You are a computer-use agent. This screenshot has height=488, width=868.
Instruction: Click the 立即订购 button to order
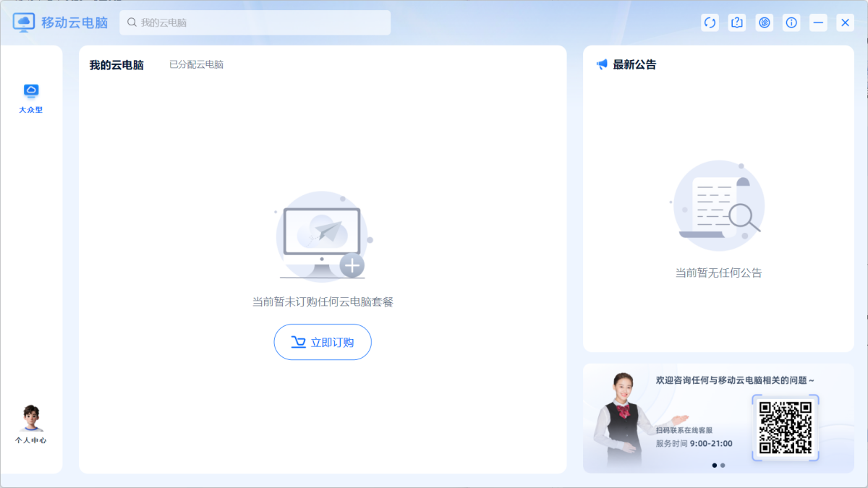click(323, 342)
